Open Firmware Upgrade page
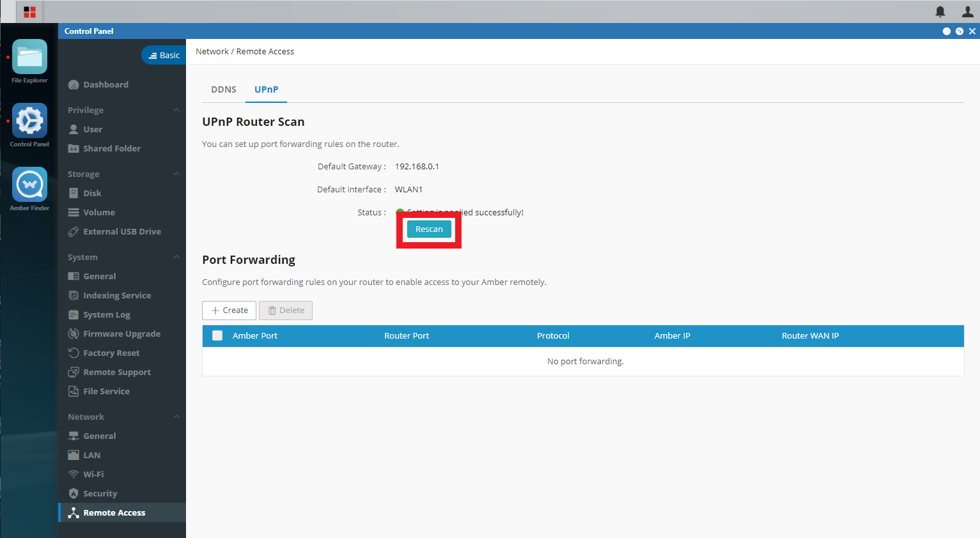This screenshot has height=538, width=980. 121,334
